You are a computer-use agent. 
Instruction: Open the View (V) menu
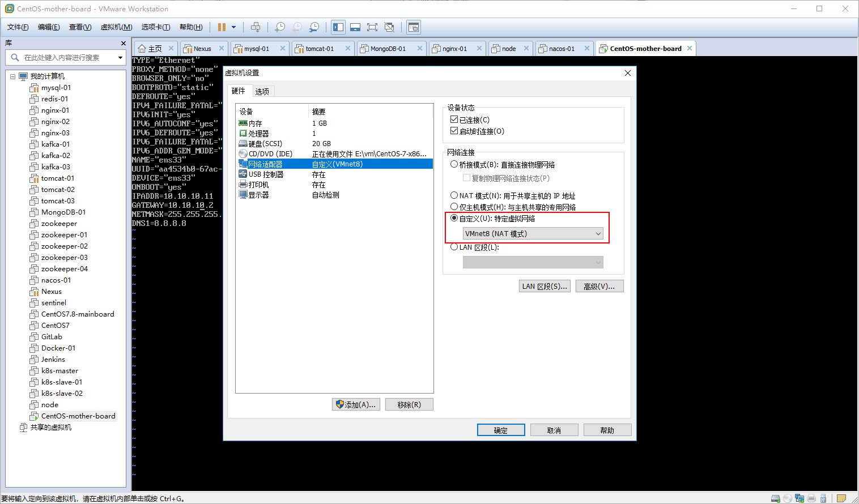(80, 27)
